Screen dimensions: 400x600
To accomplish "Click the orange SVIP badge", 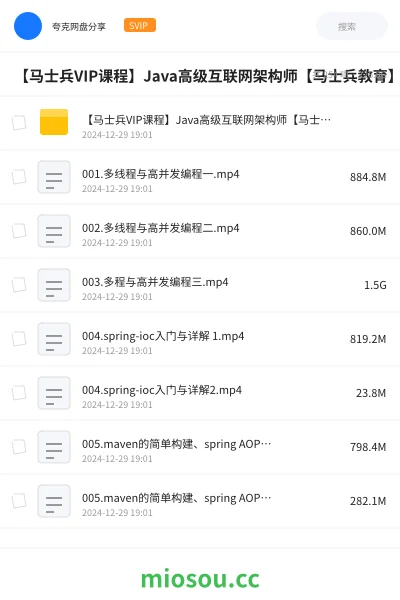I will (x=140, y=25).
